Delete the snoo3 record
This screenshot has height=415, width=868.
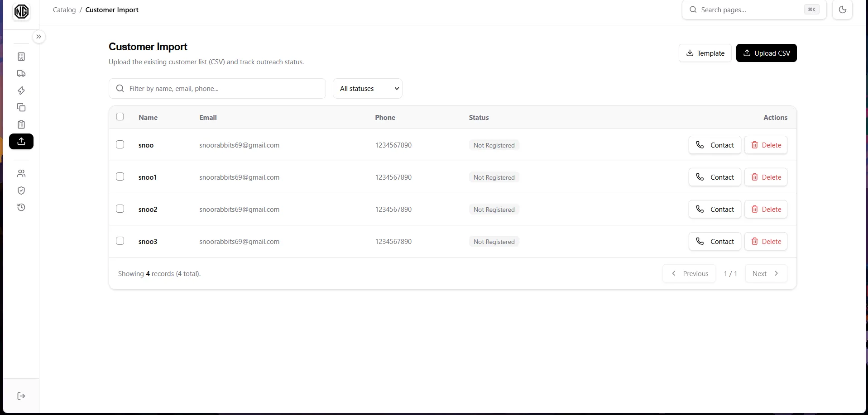(x=766, y=241)
